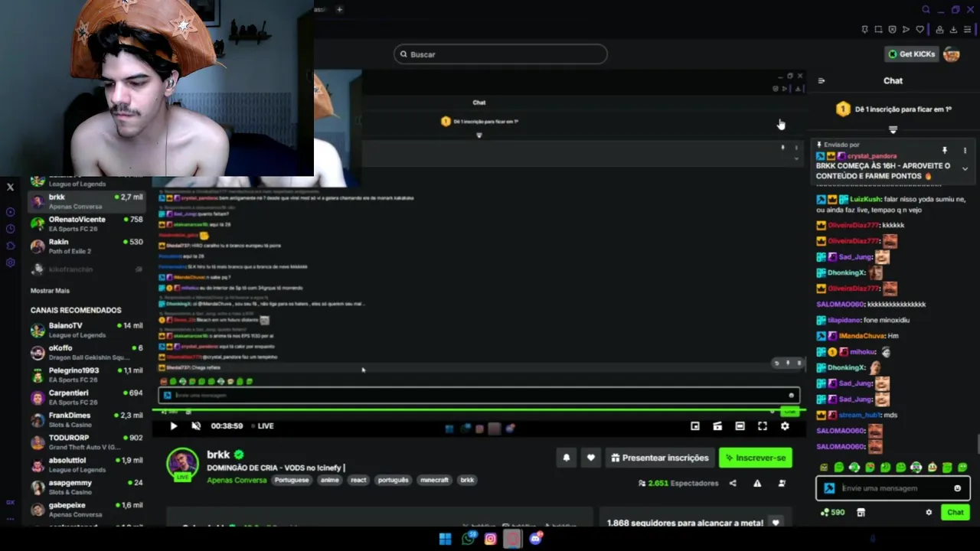
Task: Open browser bookmarks heart icon
Action: 920,30
